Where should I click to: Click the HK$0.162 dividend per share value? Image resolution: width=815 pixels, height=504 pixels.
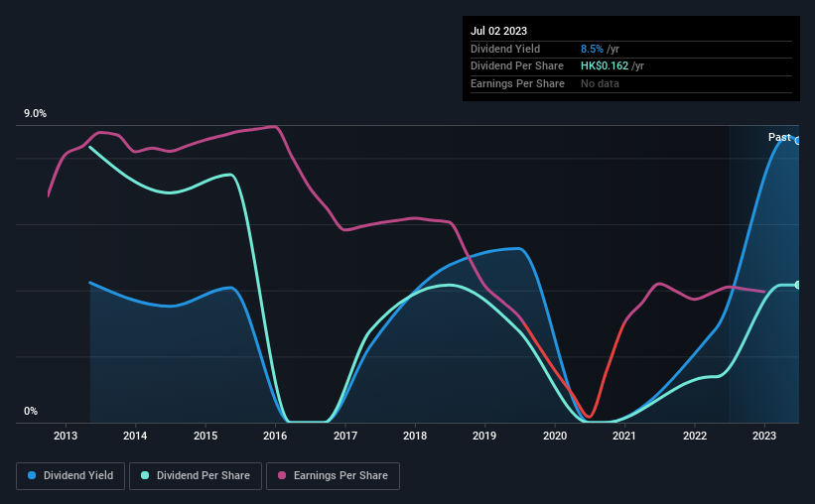tap(605, 66)
